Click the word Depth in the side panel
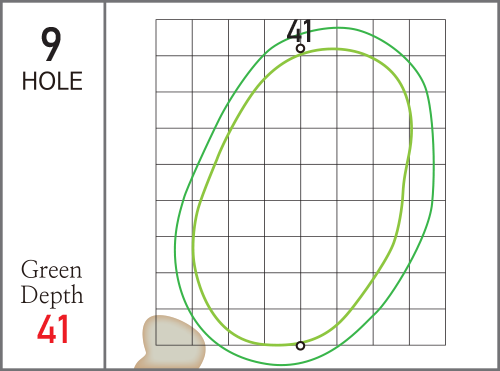The width and height of the screenshot is (500, 371). point(52,295)
